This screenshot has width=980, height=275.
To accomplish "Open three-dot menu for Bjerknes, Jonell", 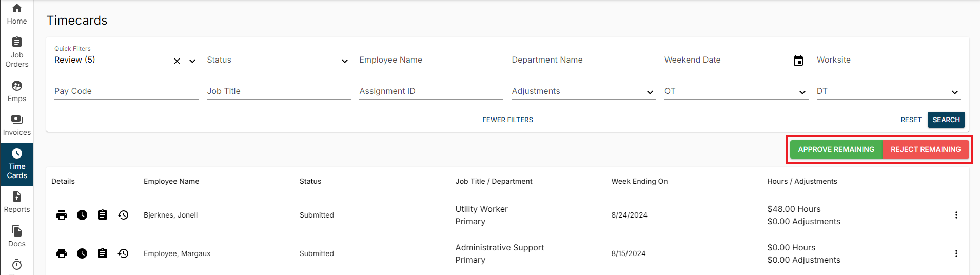I will click(x=956, y=215).
